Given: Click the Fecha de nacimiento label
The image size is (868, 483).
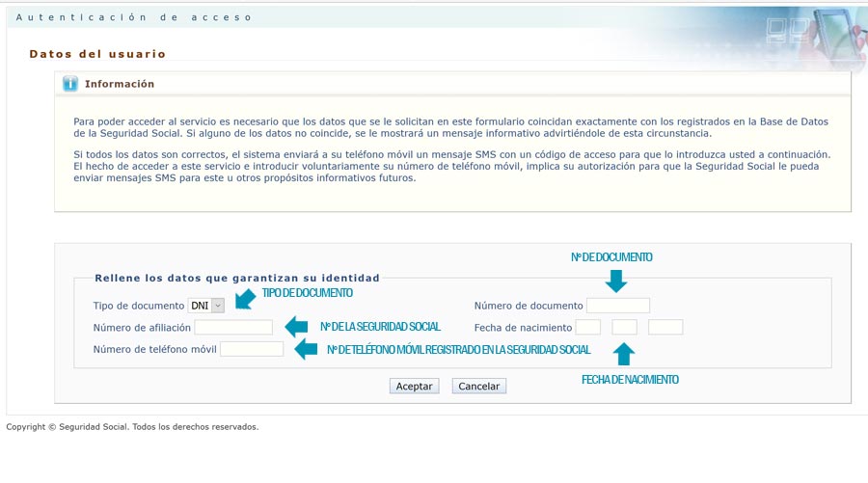Looking at the screenshot, I should [523, 328].
